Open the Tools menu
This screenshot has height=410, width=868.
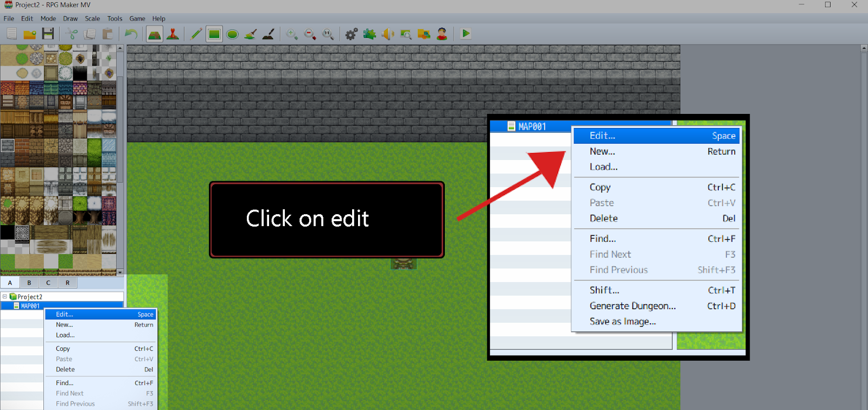[114, 18]
